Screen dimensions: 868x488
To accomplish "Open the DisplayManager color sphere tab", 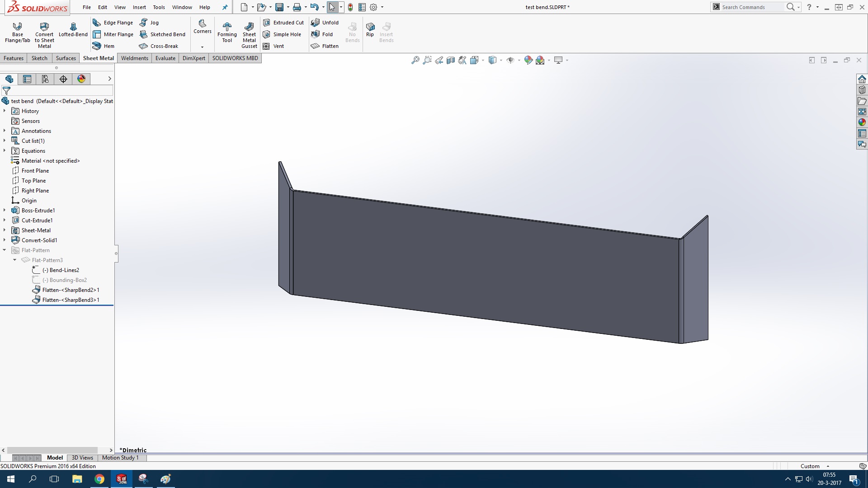I will [x=81, y=79].
